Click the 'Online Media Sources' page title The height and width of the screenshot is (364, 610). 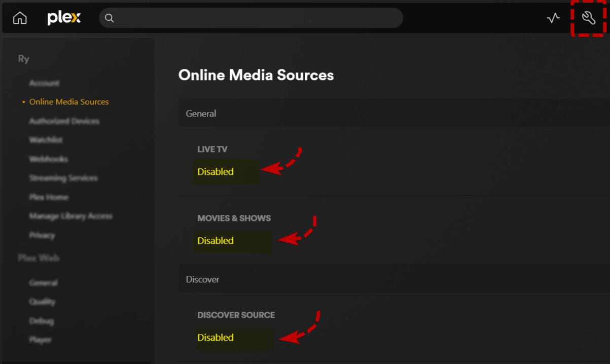pyautogui.click(x=256, y=75)
